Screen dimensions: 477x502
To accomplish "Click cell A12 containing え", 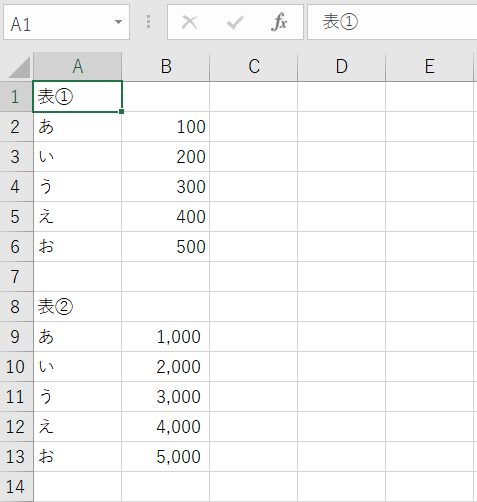I will tap(78, 427).
